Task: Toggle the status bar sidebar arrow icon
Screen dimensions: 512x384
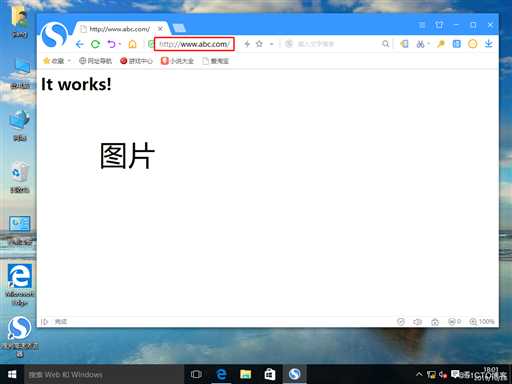Action: (x=44, y=322)
